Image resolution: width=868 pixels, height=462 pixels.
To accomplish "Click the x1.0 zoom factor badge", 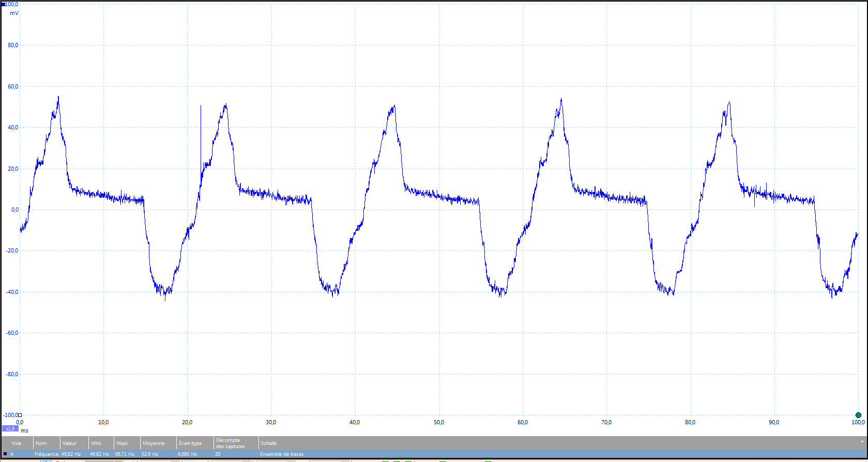I will point(10,429).
